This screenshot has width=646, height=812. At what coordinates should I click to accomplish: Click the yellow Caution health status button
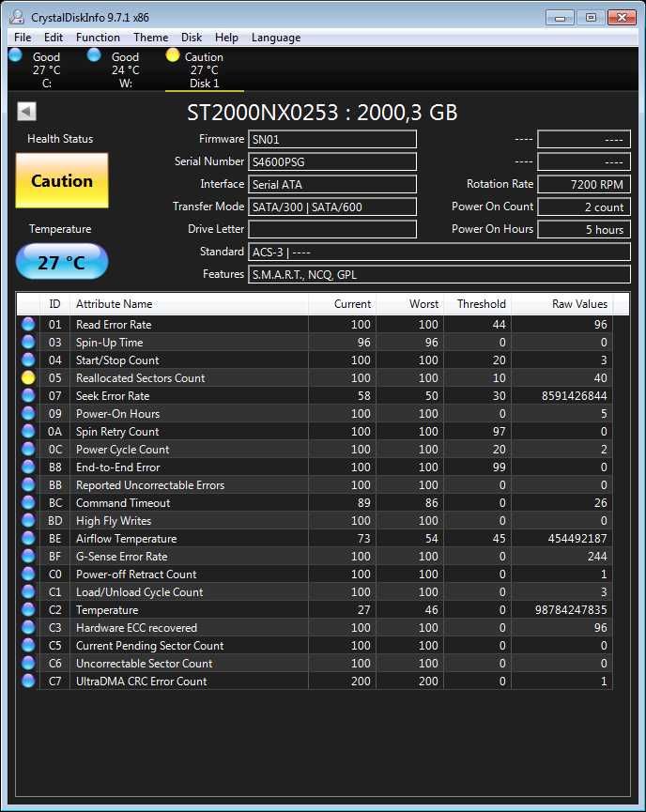click(x=62, y=180)
